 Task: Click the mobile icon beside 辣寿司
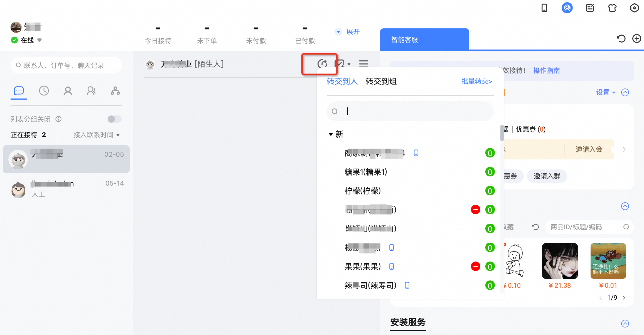[407, 285]
